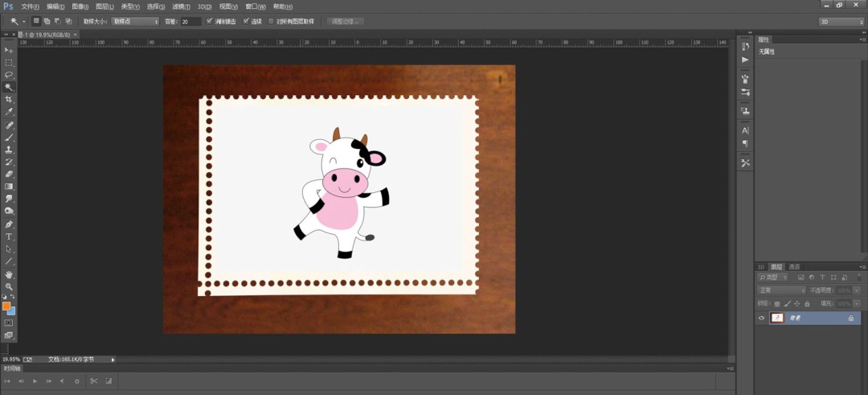This screenshot has height=395, width=868.
Task: Switch to the 通道 channels tab
Action: coord(794,266)
